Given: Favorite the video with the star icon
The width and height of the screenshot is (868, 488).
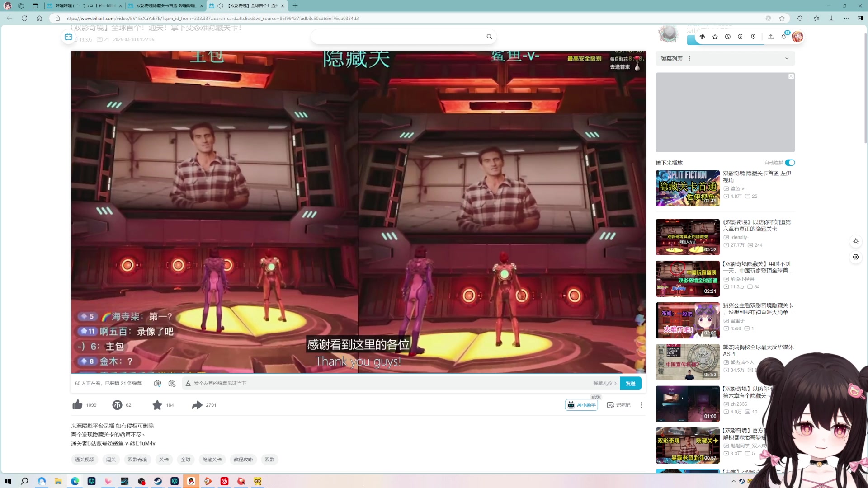Looking at the screenshot, I should click(x=157, y=405).
